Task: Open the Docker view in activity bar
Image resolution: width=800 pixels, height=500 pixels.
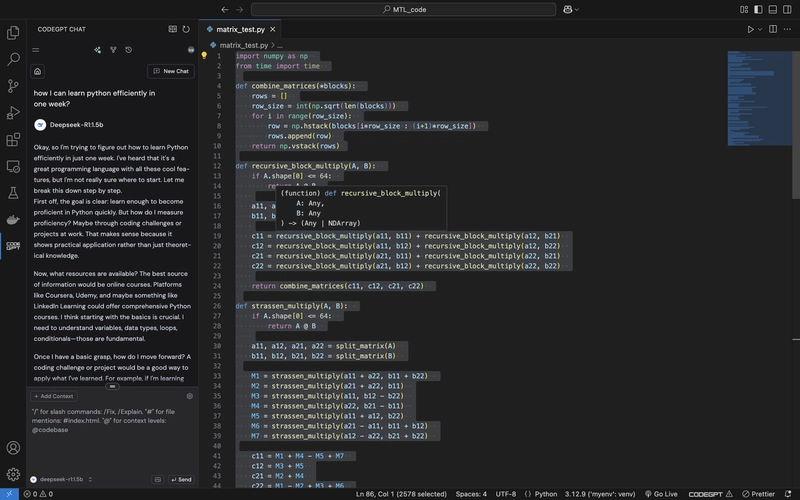Action: tap(13, 220)
